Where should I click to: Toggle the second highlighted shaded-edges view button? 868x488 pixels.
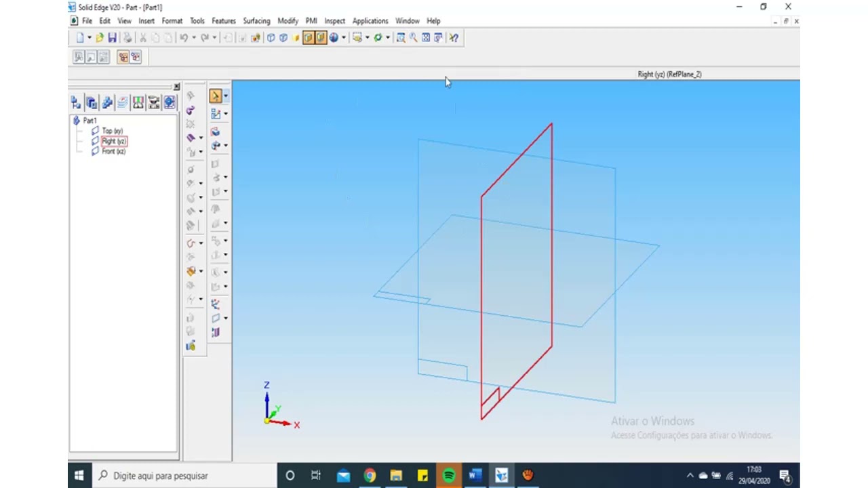[321, 38]
